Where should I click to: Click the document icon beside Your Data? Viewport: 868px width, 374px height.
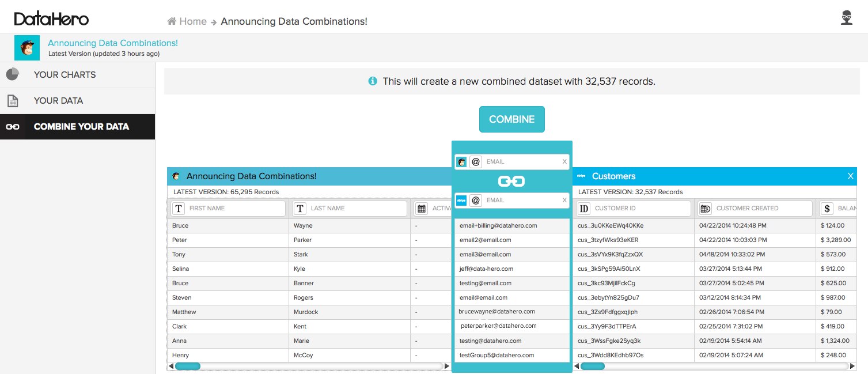13,101
